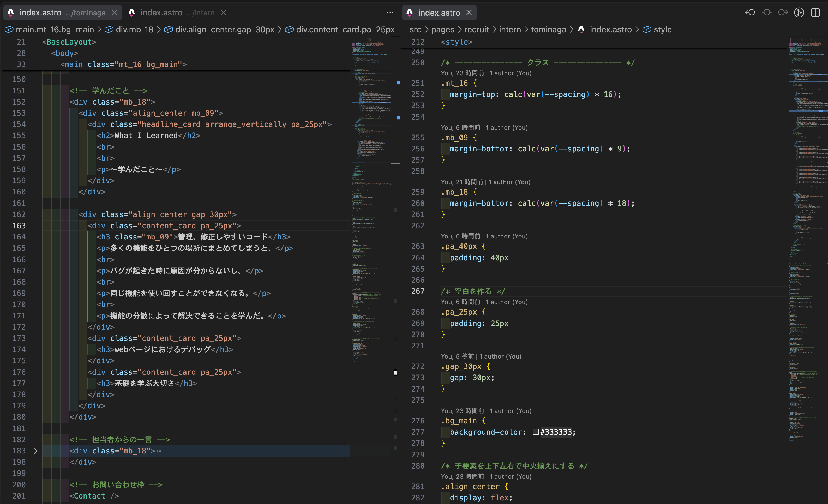This screenshot has width=828, height=504.
Task: Click the open changes source control icon
Action: point(799,13)
